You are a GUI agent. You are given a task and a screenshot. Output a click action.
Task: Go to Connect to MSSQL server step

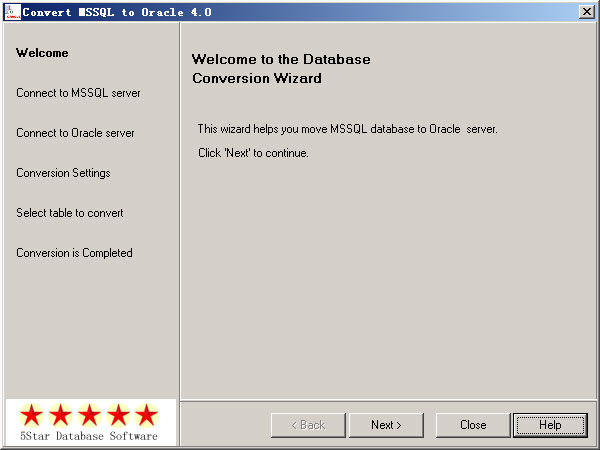(78, 93)
